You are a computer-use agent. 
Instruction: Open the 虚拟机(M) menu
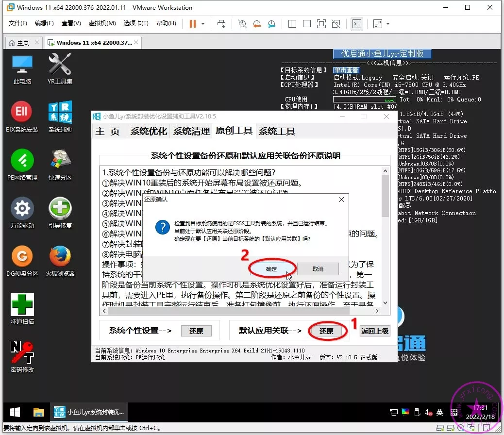coord(102,23)
